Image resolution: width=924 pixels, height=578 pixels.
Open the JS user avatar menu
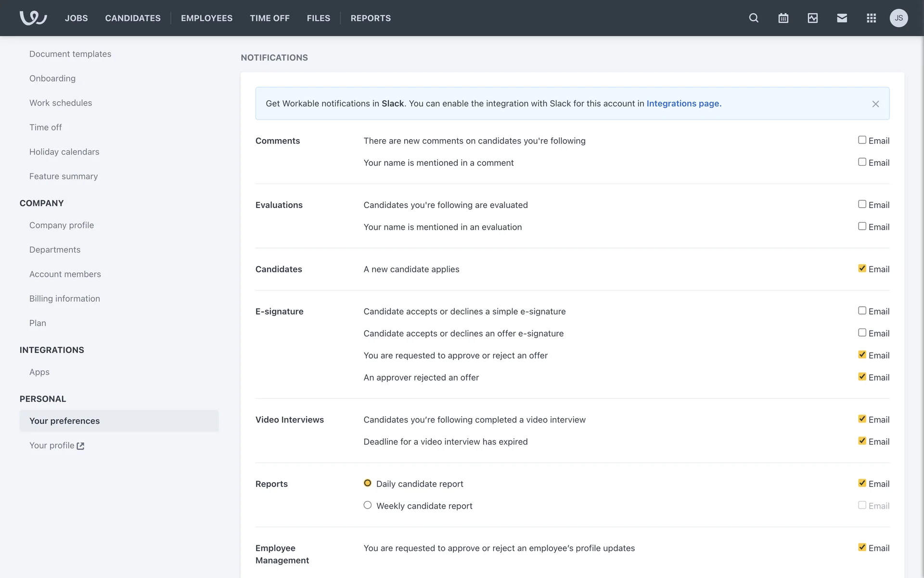898,18
